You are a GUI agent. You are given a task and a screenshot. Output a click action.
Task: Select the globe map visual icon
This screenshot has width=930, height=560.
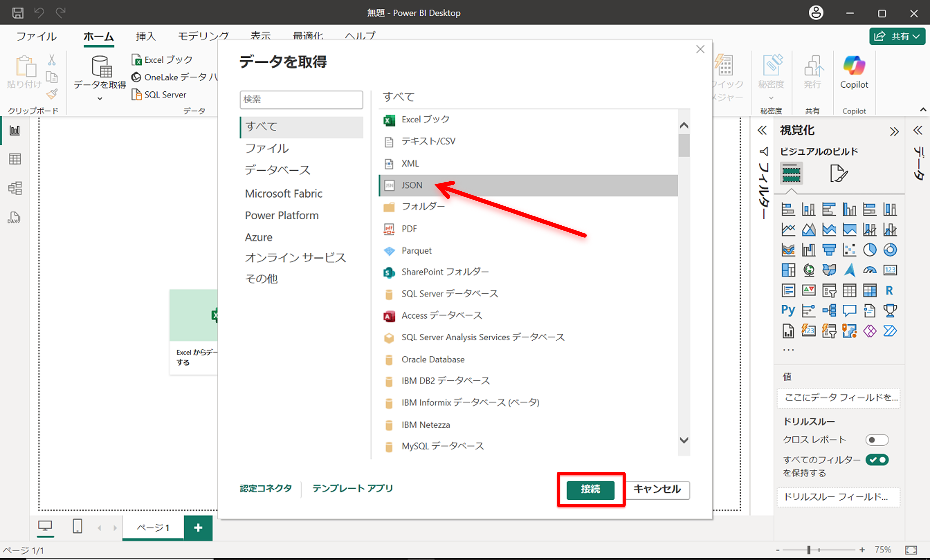pyautogui.click(x=809, y=270)
